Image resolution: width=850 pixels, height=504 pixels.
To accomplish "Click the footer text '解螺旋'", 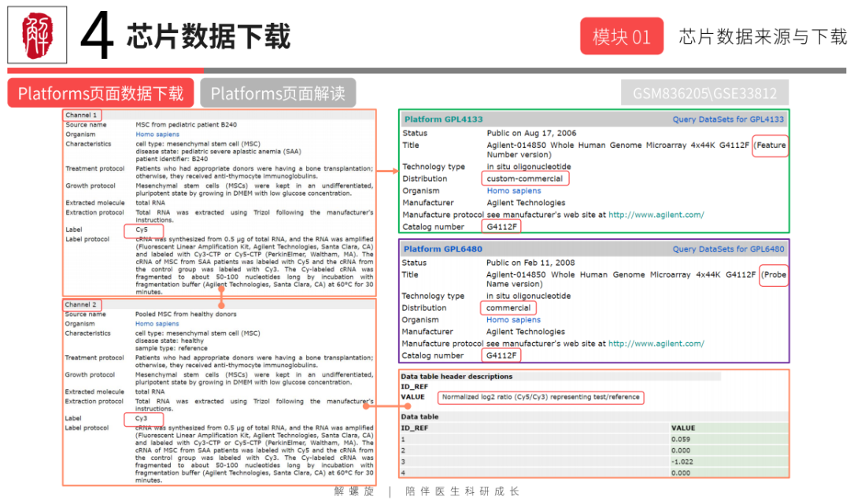I will click(x=354, y=491).
